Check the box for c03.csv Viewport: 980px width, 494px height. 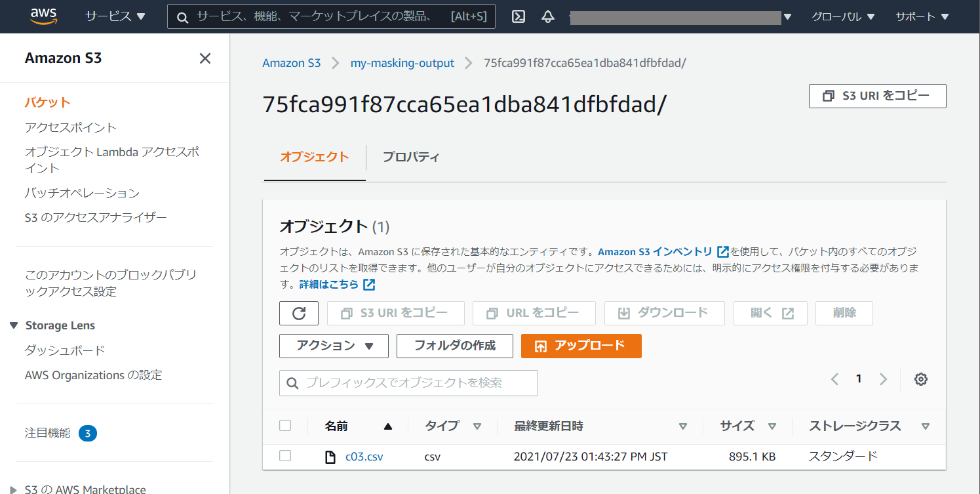click(x=285, y=456)
